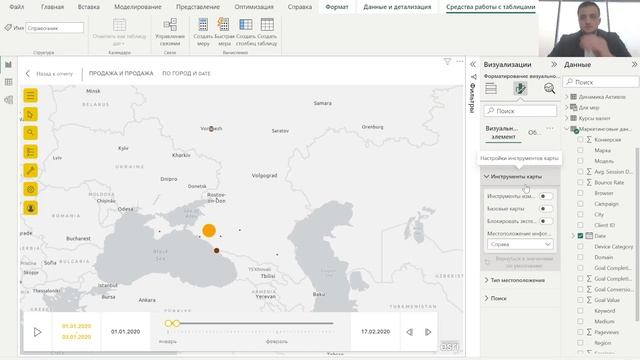This screenshot has width=640, height=360.
Task: Open the Build visual fields pane icon
Action: 491,88
